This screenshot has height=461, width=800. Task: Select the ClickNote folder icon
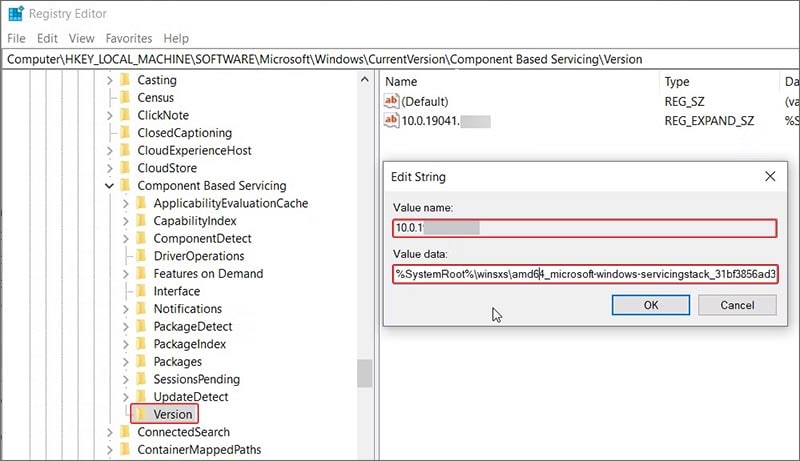point(125,115)
